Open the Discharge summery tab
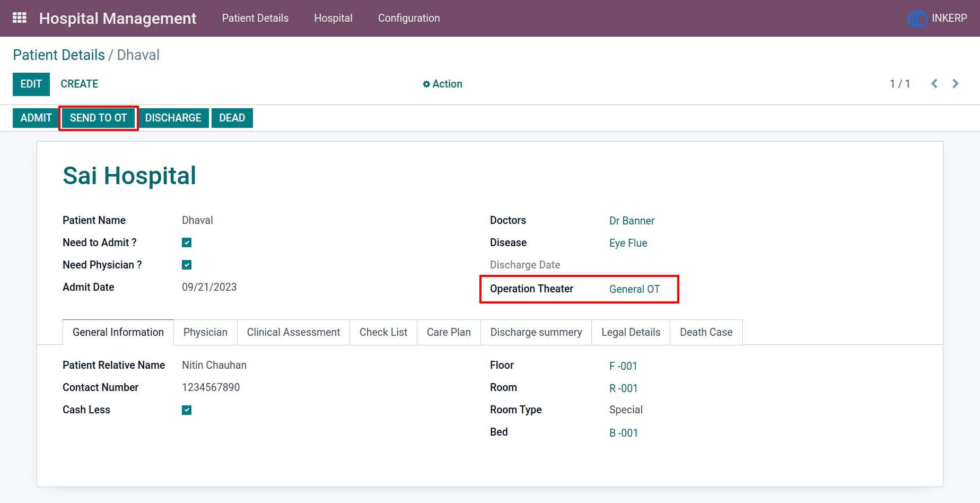This screenshot has height=503, width=980. 536,332
